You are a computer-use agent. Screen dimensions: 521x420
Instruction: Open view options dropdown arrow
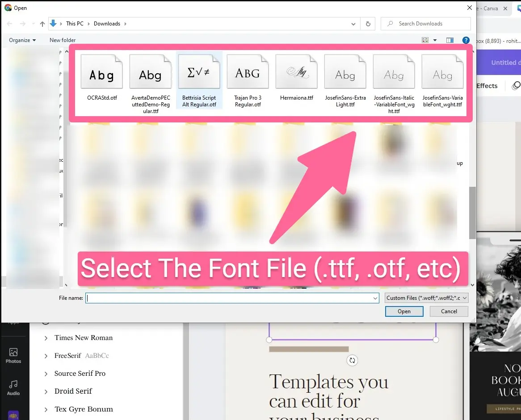(x=435, y=40)
